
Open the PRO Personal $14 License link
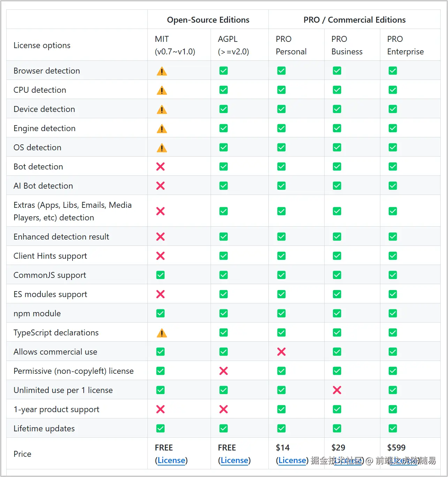click(292, 460)
